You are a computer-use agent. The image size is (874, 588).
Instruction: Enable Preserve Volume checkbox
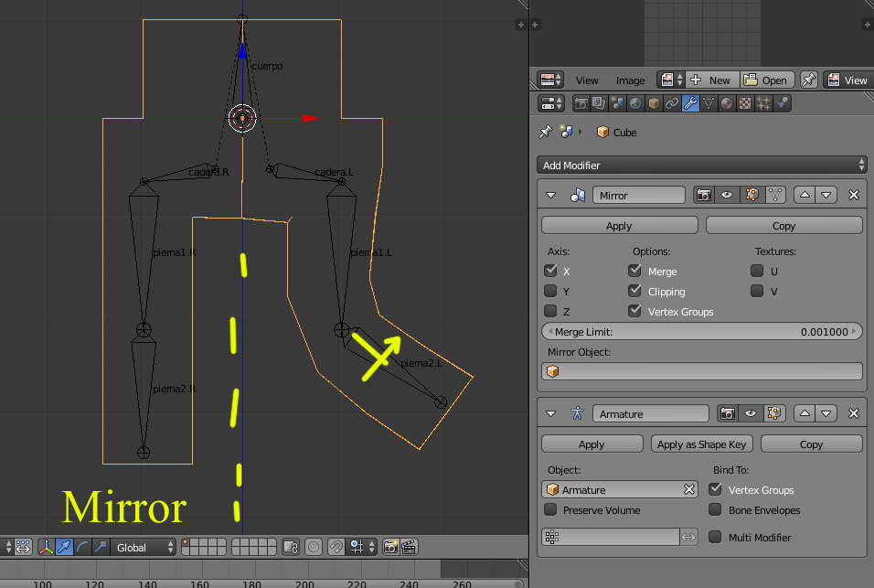pyautogui.click(x=550, y=510)
